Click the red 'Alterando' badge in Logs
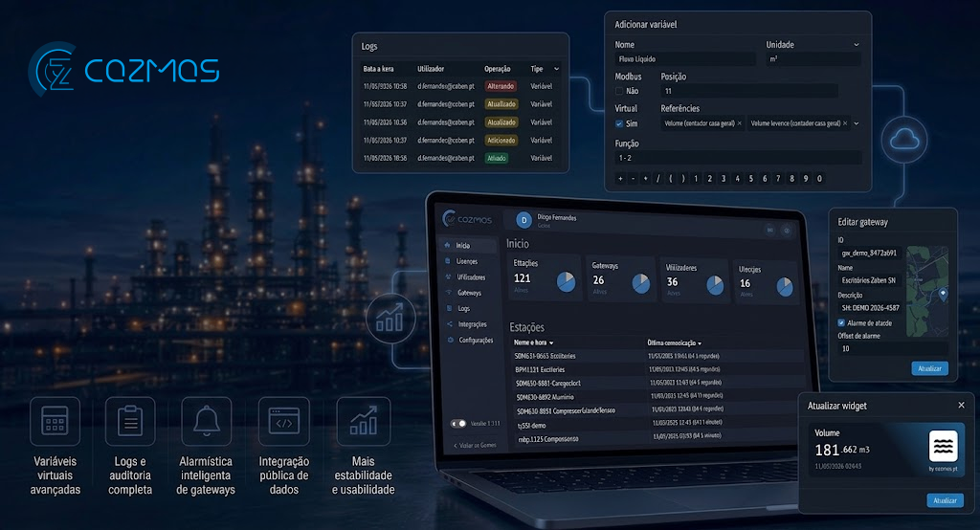Screen dimensions: 980x530 pyautogui.click(x=501, y=86)
